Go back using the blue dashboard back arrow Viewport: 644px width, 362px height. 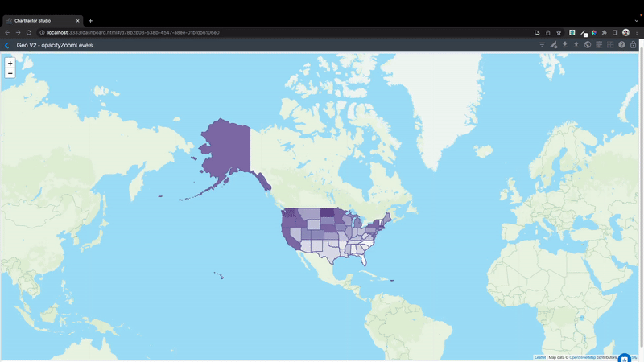point(6,45)
